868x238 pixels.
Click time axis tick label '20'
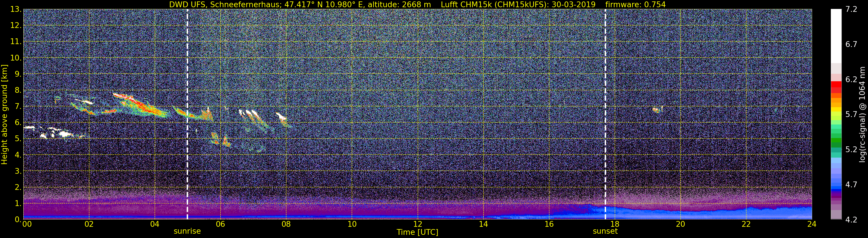click(680, 224)
